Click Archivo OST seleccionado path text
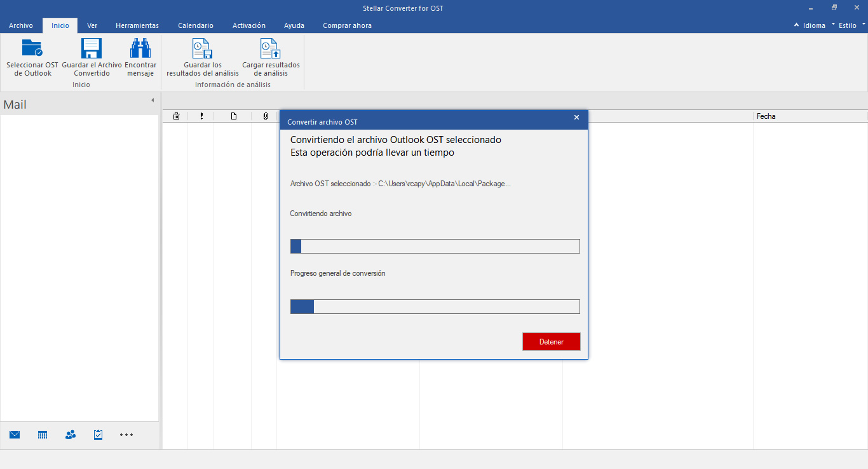The width and height of the screenshot is (868, 469). coord(400,184)
